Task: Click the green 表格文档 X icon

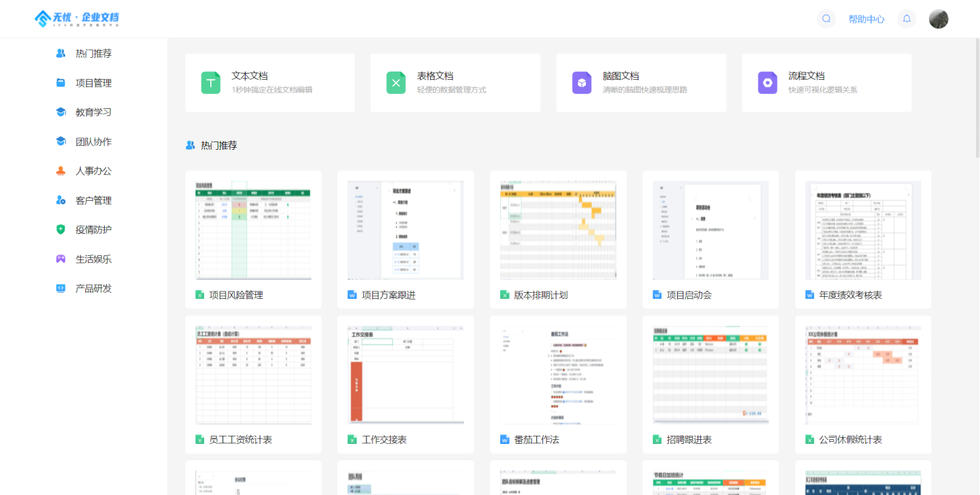Action: [396, 83]
